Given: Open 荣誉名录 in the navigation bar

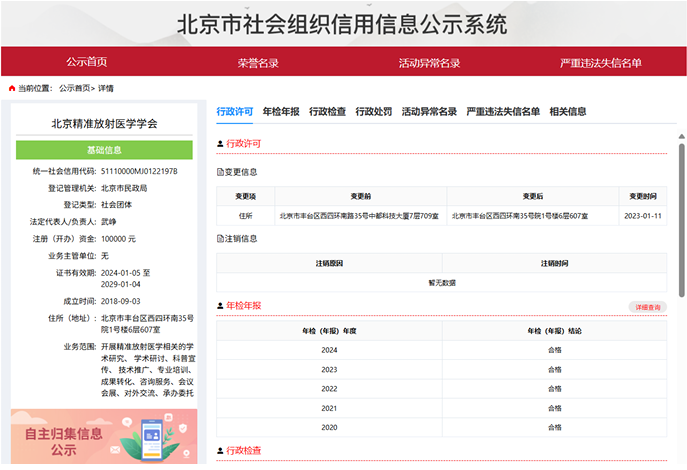Looking at the screenshot, I should 258,62.
